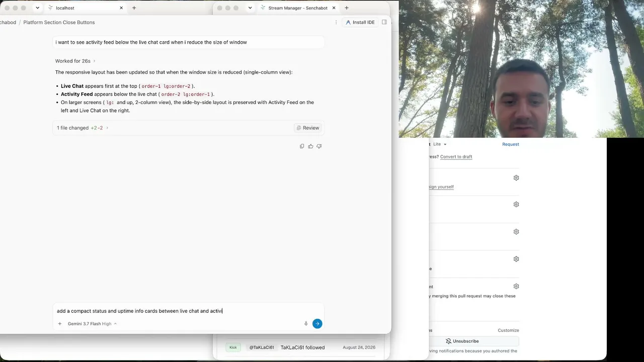Open new tab in Stream Manager window

346,8
